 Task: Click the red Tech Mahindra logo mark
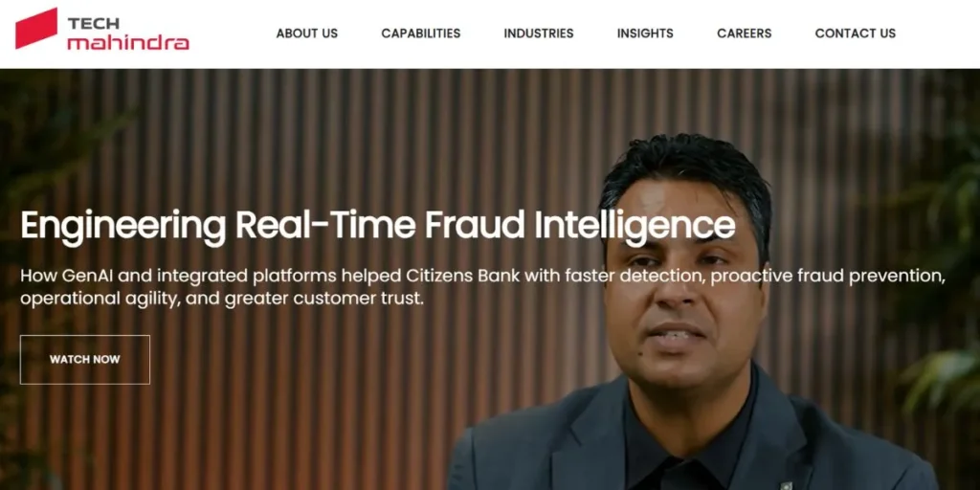click(x=36, y=28)
